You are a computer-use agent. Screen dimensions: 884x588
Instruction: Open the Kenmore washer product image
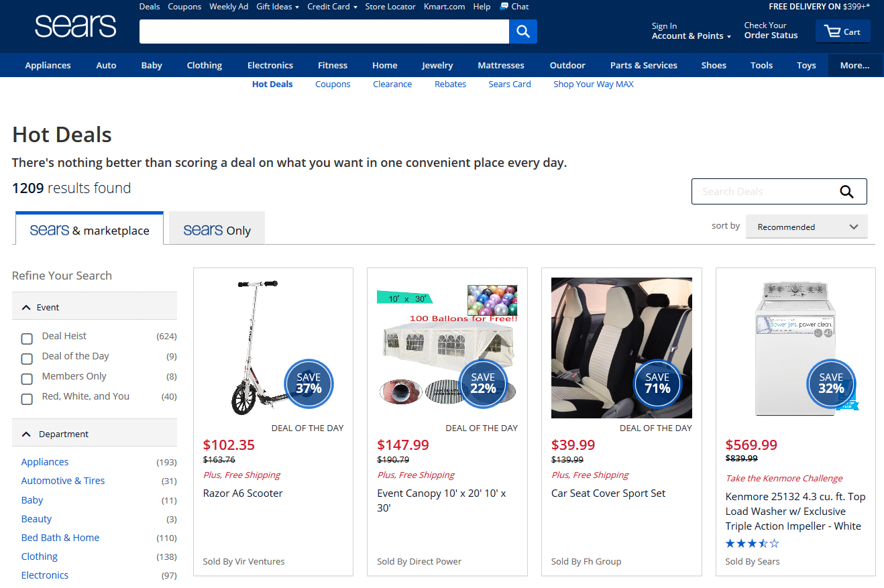(795, 349)
